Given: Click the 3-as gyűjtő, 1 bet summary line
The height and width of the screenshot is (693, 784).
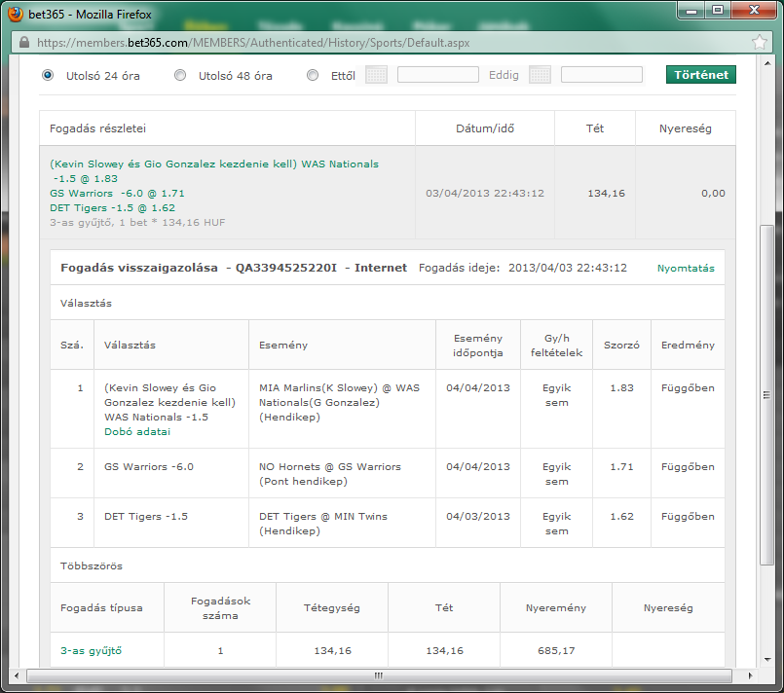Looking at the screenshot, I should [x=137, y=222].
